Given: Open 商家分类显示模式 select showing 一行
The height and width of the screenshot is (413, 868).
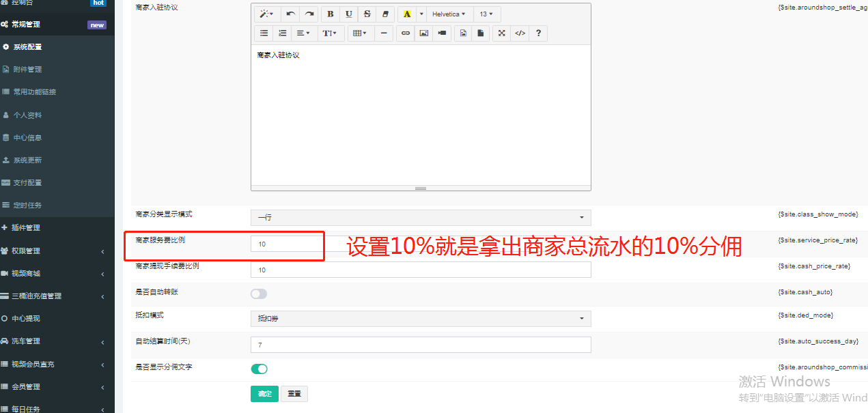Looking at the screenshot, I should click(421, 217).
